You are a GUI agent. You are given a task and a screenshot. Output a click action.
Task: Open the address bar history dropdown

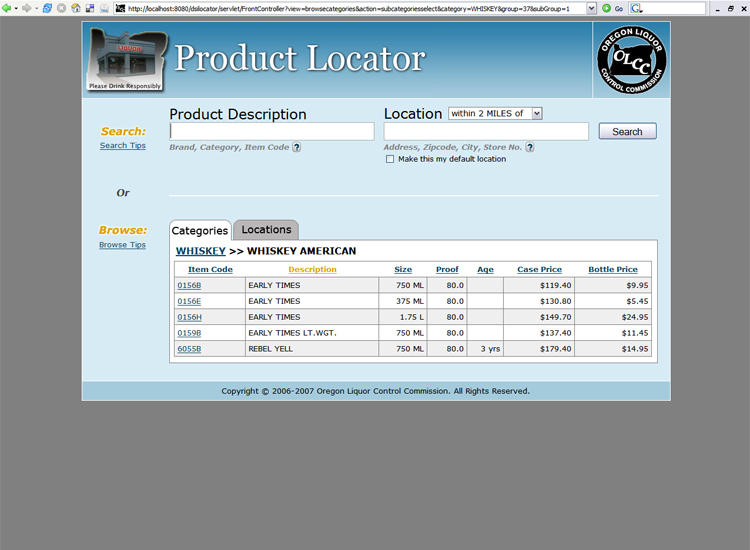(x=592, y=8)
